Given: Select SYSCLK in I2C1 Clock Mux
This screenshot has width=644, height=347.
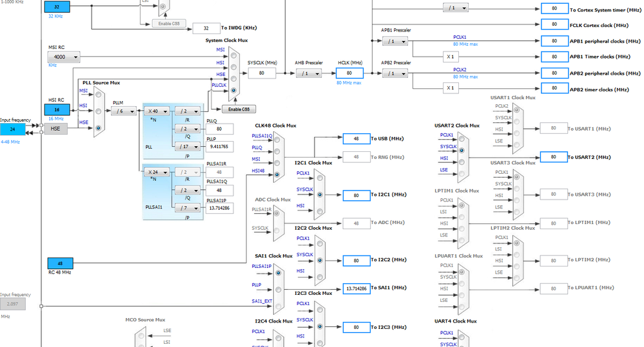Looking at the screenshot, I should click(320, 194).
